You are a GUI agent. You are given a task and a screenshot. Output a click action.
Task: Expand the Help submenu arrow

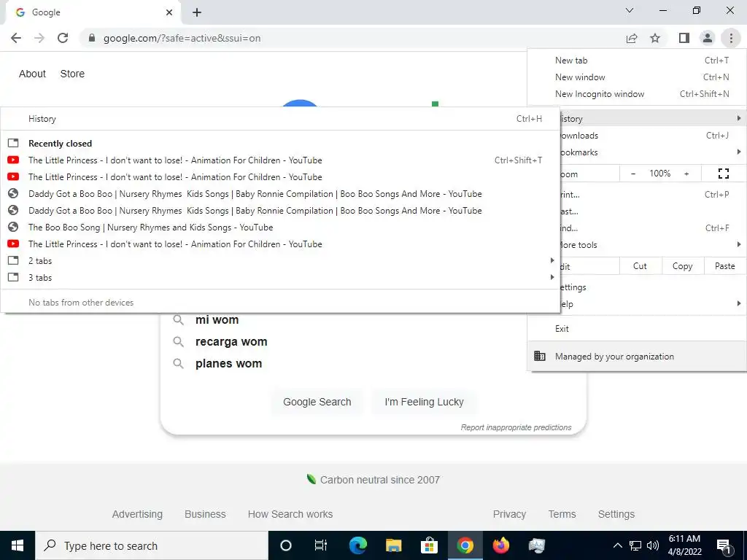point(738,303)
